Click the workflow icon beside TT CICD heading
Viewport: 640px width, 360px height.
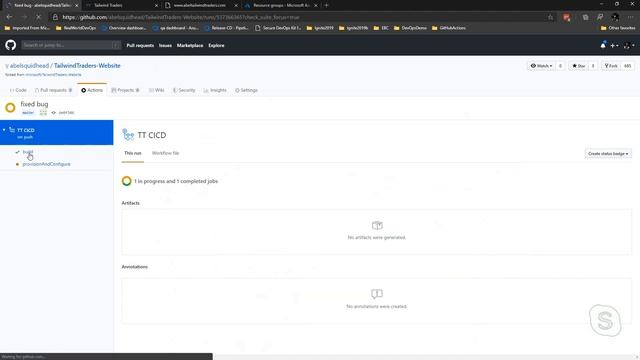[128, 135]
